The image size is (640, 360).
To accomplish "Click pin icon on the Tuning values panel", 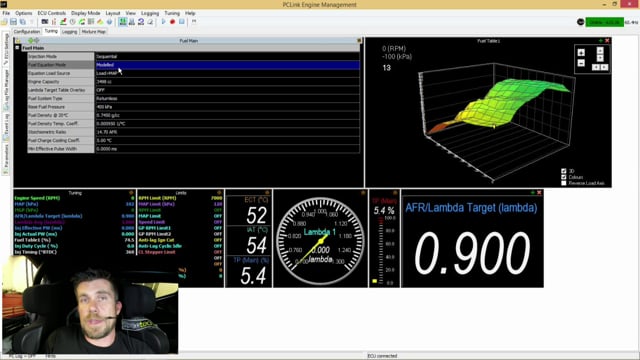I will [x=131, y=192].
